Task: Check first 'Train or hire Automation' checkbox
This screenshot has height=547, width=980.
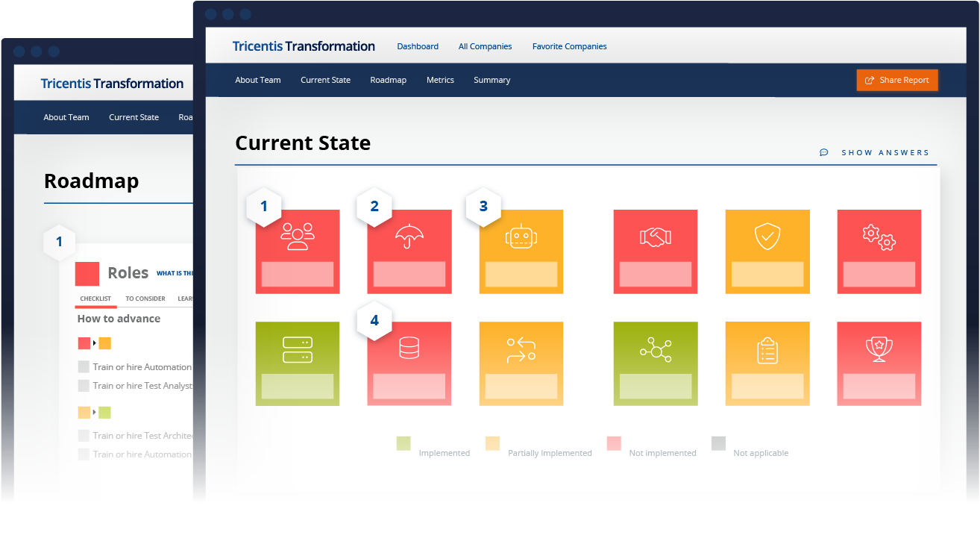Action: pyautogui.click(x=84, y=367)
